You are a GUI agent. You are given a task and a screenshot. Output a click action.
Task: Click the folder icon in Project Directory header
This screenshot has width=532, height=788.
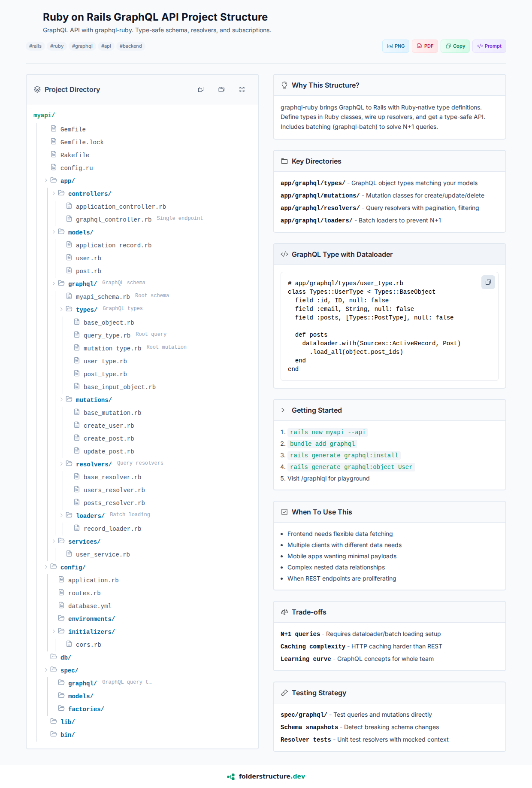221,89
